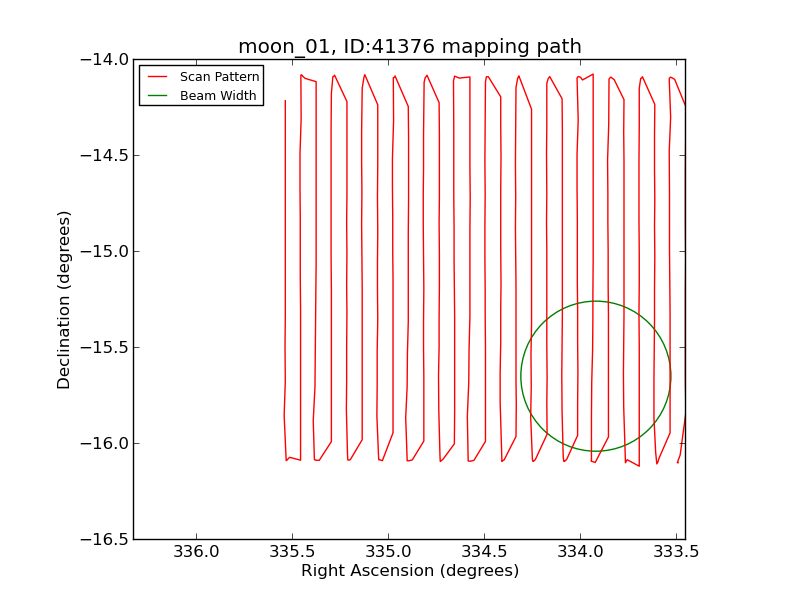Click the y-axis tick label −15.5
This screenshot has height=600, width=800.
coord(104,347)
